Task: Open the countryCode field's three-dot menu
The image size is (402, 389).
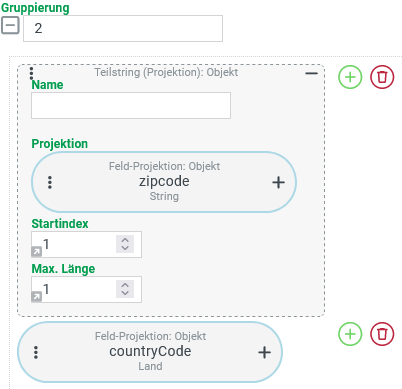Action: click(x=36, y=352)
